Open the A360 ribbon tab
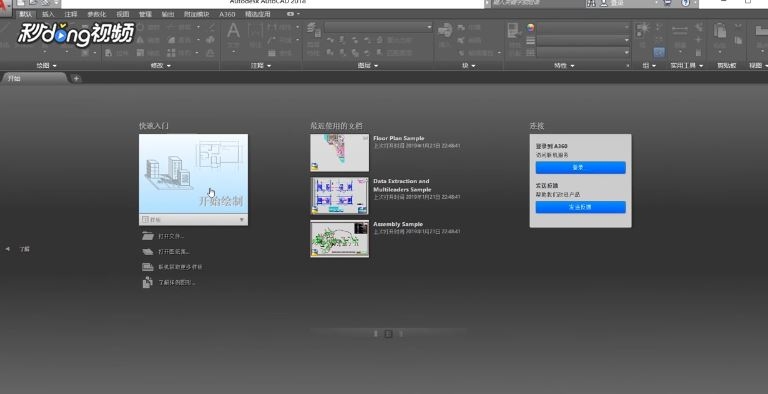Viewport: 768px width, 394px height. click(227, 14)
